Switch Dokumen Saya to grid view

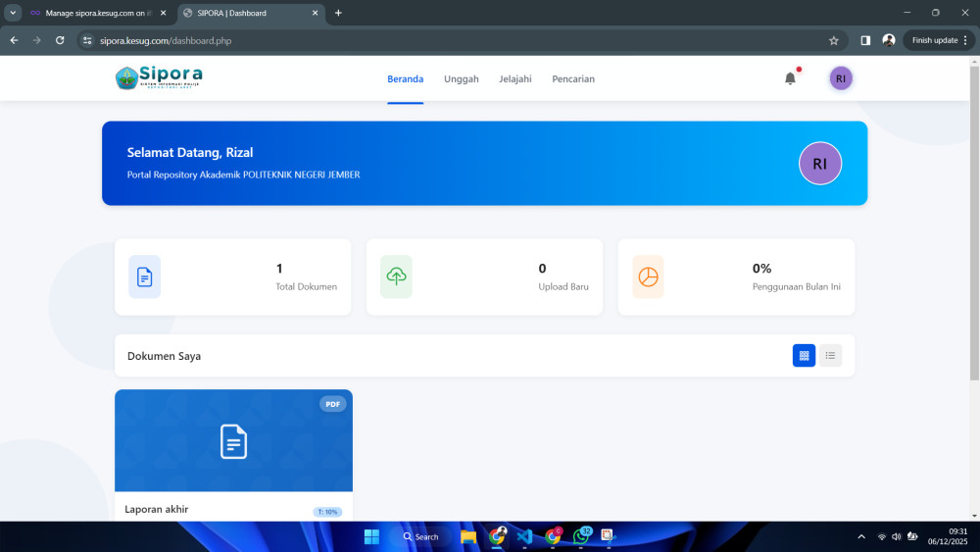tap(804, 356)
